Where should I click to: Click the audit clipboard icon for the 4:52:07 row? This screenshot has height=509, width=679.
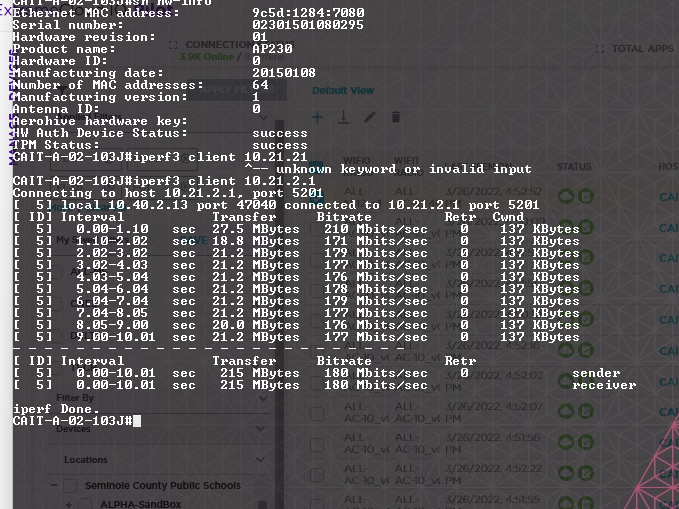tap(586, 411)
